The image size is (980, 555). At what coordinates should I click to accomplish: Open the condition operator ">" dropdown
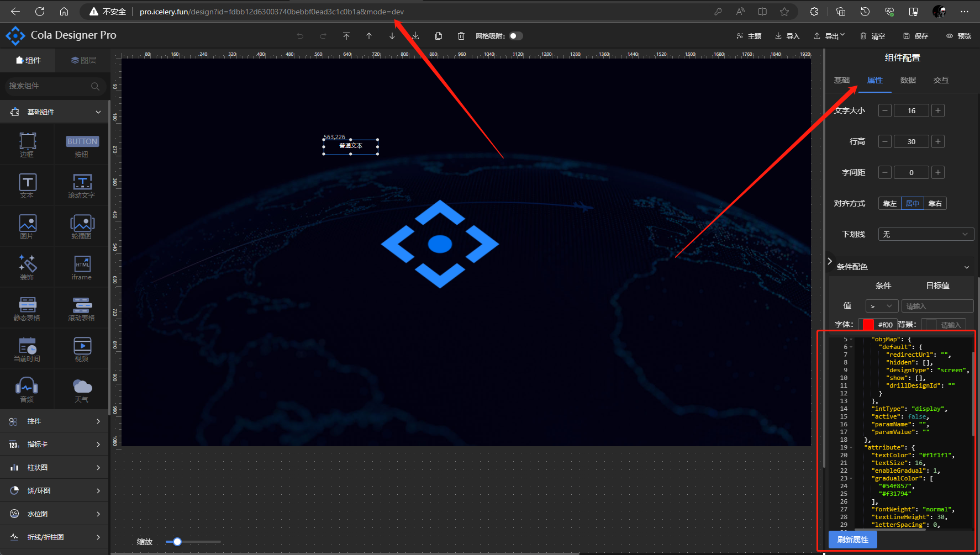point(881,306)
